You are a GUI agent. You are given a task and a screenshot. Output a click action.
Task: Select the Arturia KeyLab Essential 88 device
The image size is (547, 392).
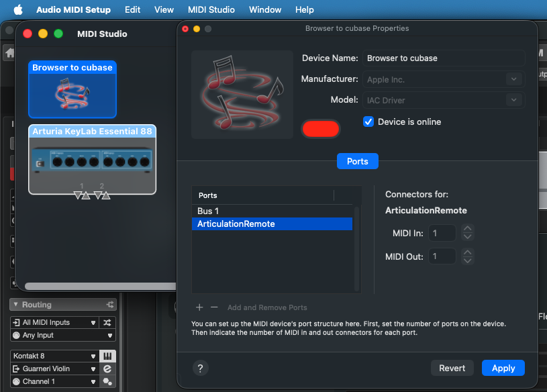93,159
